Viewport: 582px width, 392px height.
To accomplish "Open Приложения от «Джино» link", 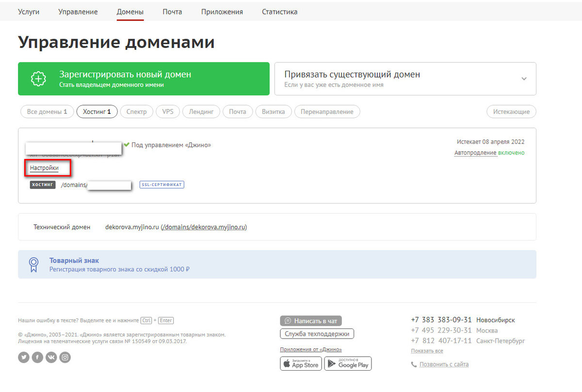I will click(311, 349).
